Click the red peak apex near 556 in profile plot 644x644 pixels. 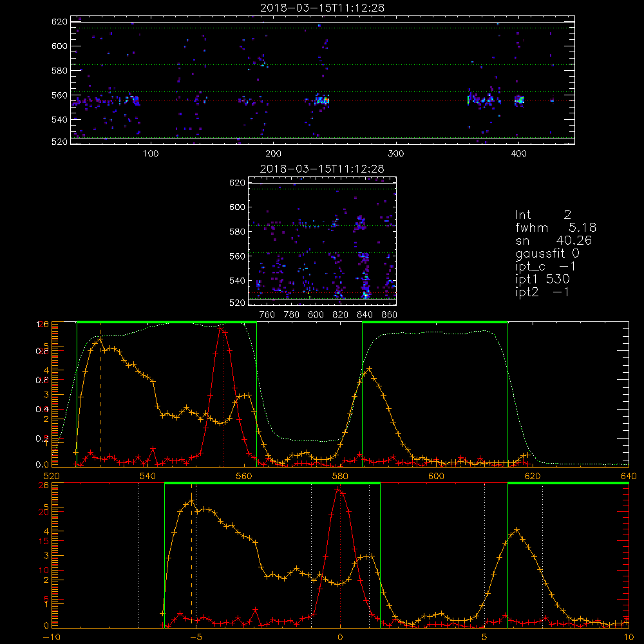tap(221, 328)
